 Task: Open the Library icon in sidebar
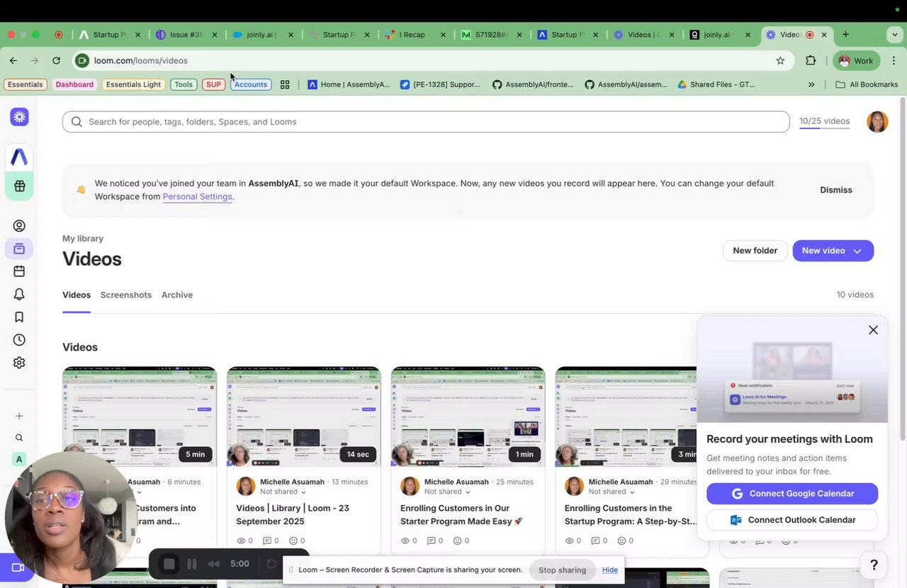tap(19, 249)
